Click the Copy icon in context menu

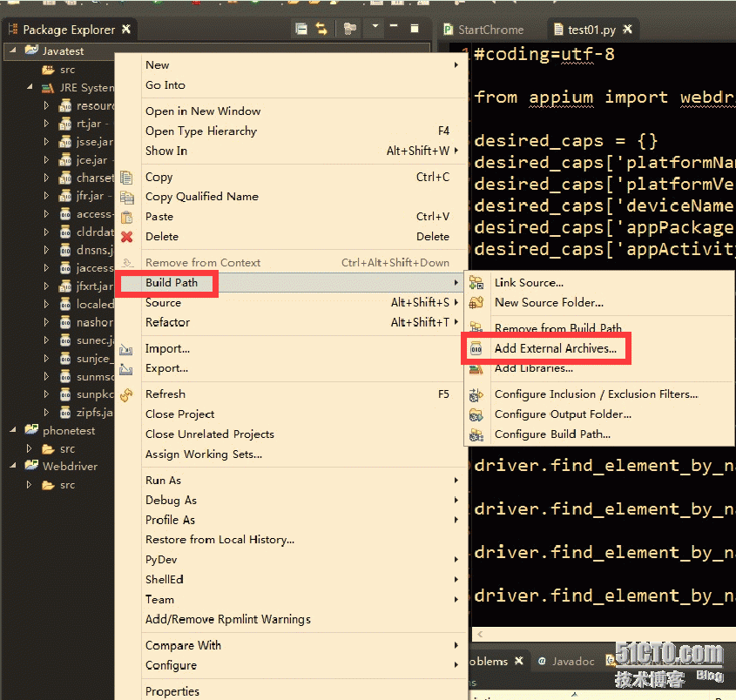(x=126, y=178)
